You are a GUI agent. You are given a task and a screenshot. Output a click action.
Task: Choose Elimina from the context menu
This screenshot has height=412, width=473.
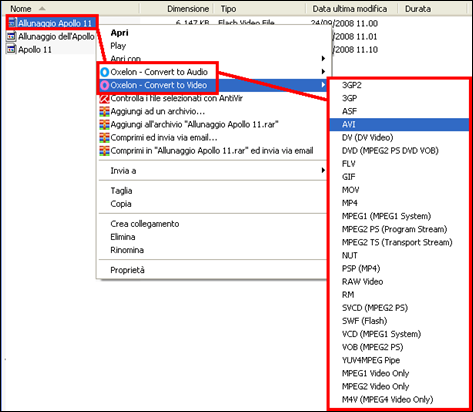tap(123, 237)
